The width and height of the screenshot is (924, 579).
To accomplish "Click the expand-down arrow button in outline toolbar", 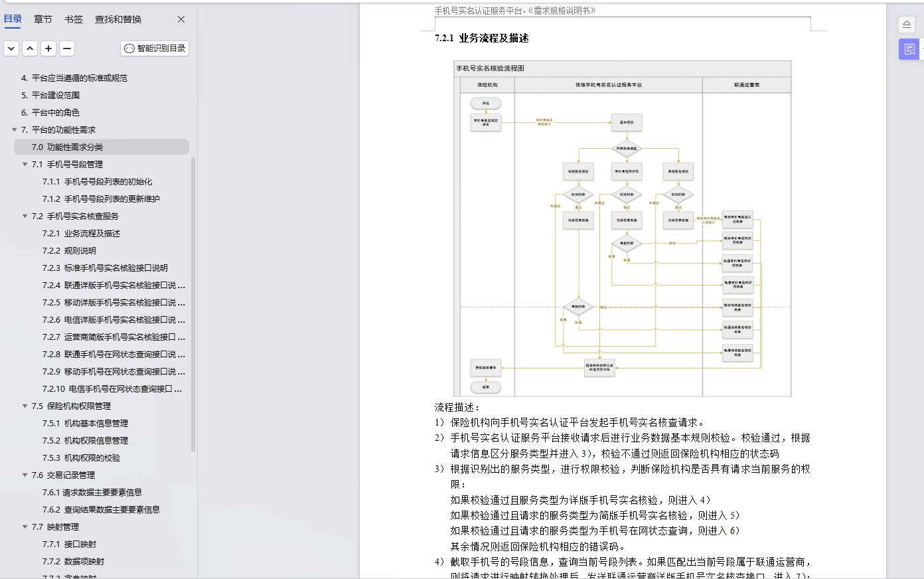I will tap(11, 48).
